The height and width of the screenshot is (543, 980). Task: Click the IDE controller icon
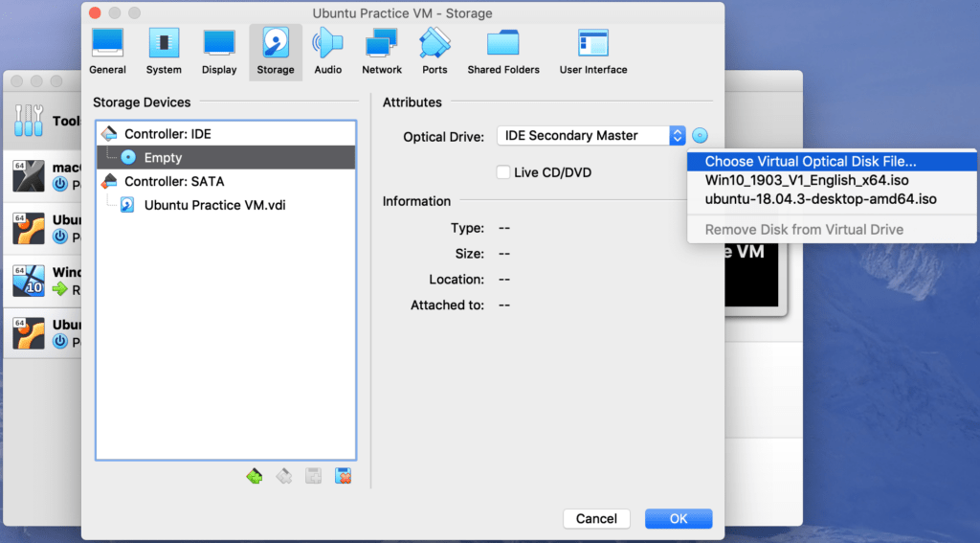click(109, 133)
